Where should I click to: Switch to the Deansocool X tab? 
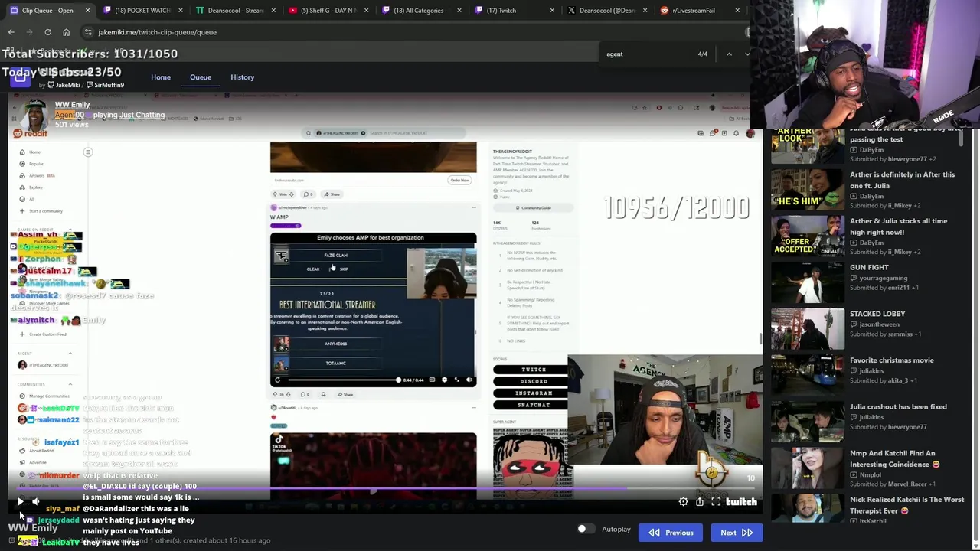[606, 11]
